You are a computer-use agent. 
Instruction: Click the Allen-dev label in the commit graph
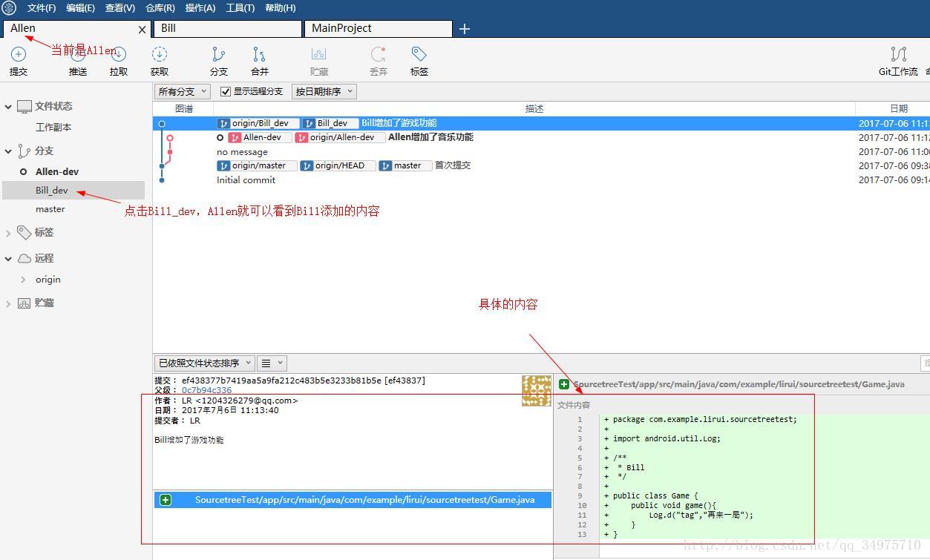point(260,137)
